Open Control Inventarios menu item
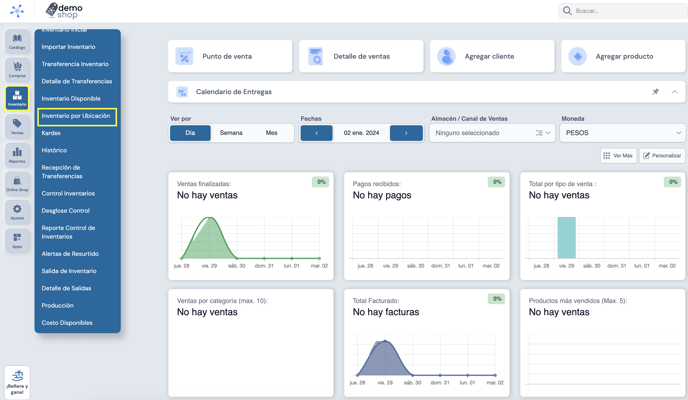Image resolution: width=688 pixels, height=400 pixels. (68, 193)
